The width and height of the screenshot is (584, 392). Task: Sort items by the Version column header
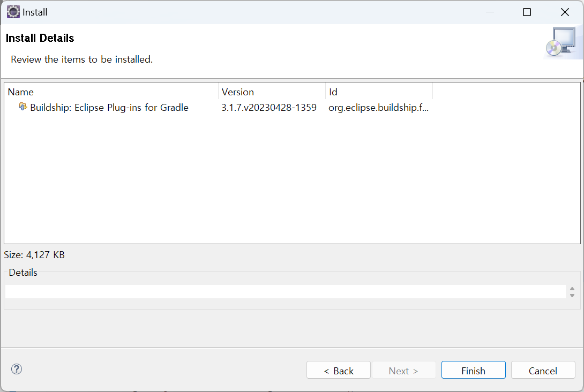click(272, 92)
